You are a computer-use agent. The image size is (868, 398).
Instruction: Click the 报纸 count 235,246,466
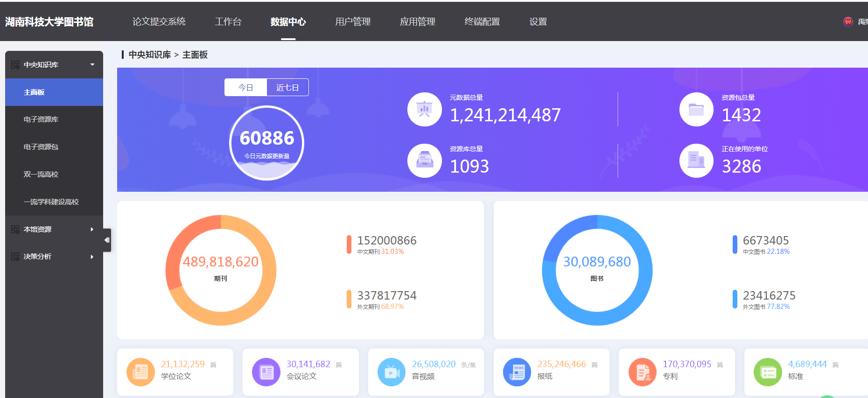(x=562, y=364)
